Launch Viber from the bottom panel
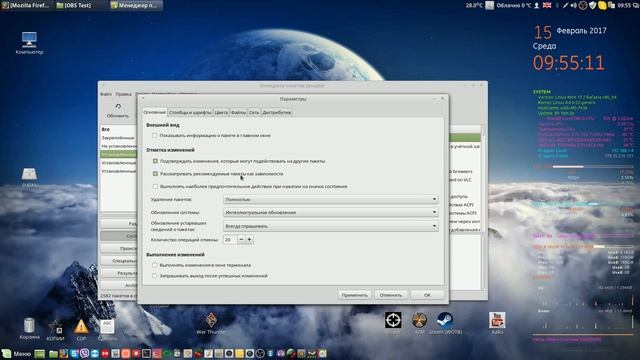 pos(84,353)
